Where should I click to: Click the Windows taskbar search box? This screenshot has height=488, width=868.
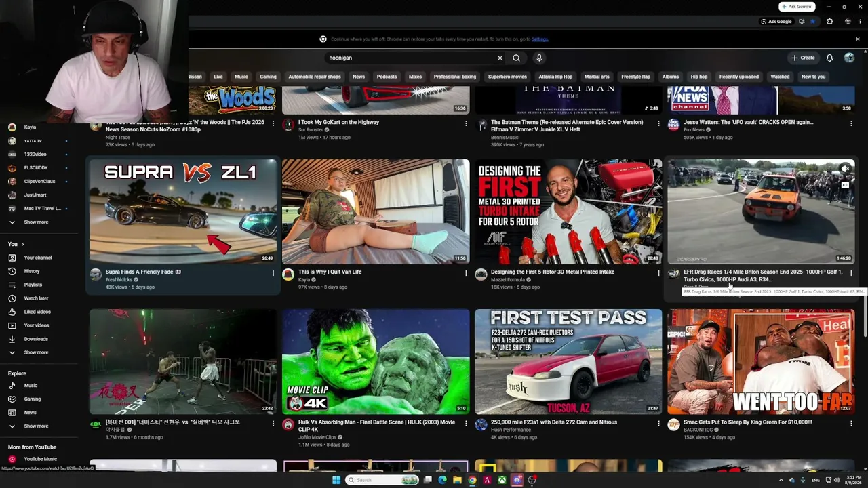pyautogui.click(x=382, y=480)
